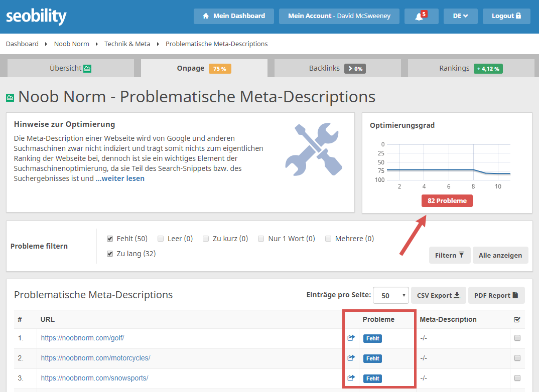Go to Noob Norm breadcrumb
539x392 pixels.
(71, 44)
